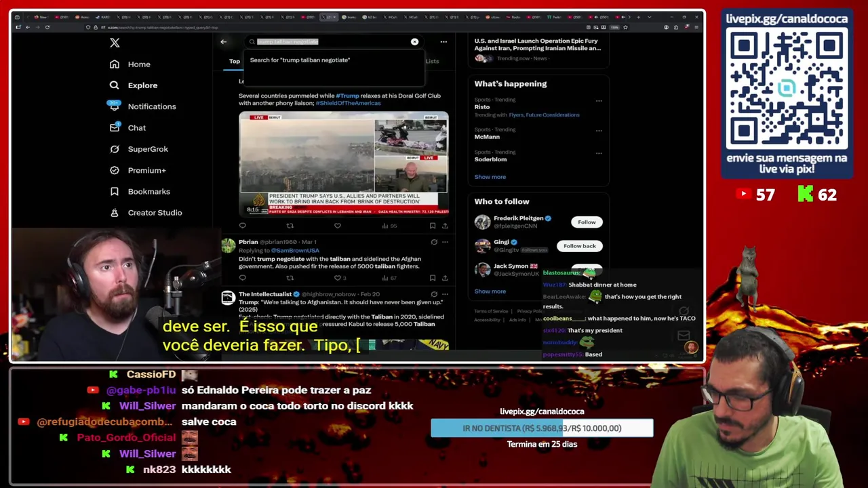Bookmark the Al Jazeera video post
This screenshot has width=868, height=488.
[x=432, y=226]
